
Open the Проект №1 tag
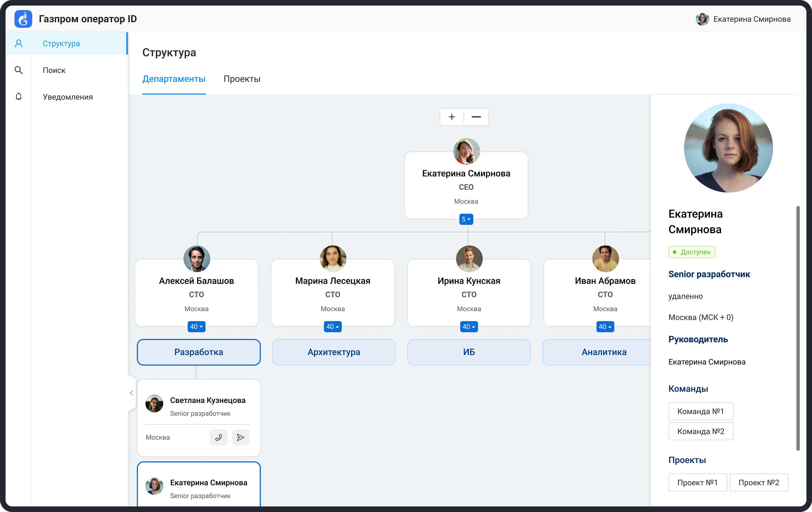[x=698, y=483]
